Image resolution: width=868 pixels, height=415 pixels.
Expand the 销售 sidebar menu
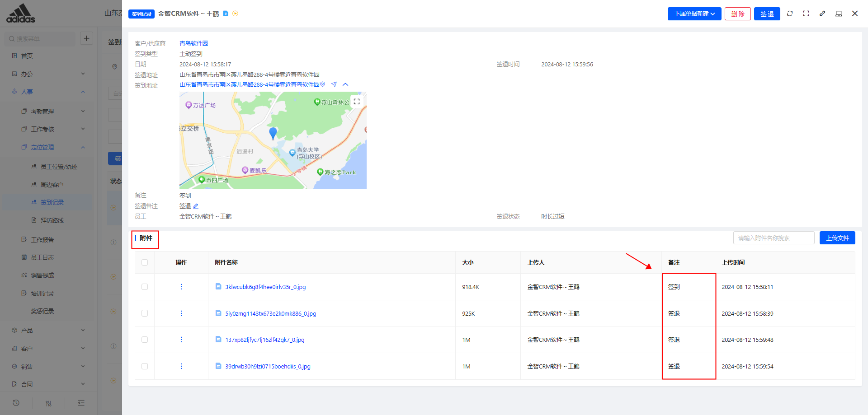48,366
